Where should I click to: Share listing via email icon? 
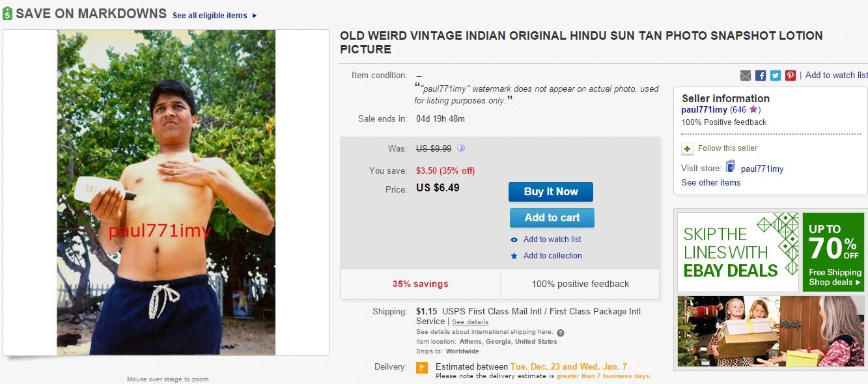[746, 75]
